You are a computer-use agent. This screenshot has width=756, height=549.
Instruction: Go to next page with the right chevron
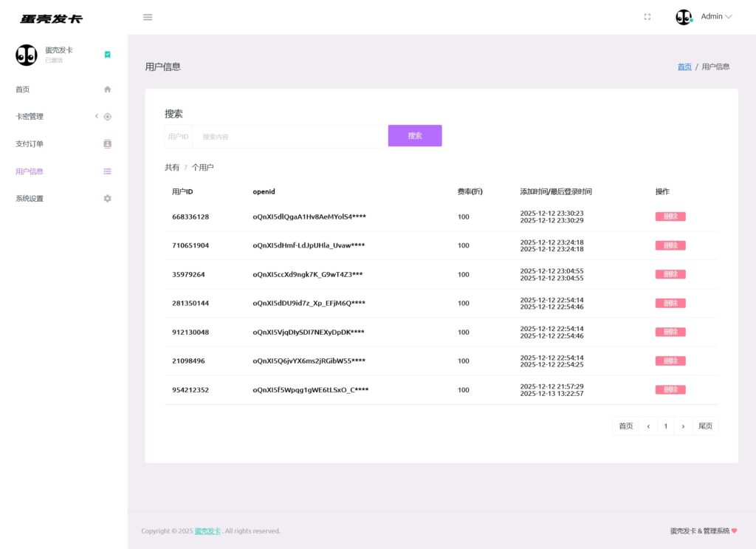point(683,426)
